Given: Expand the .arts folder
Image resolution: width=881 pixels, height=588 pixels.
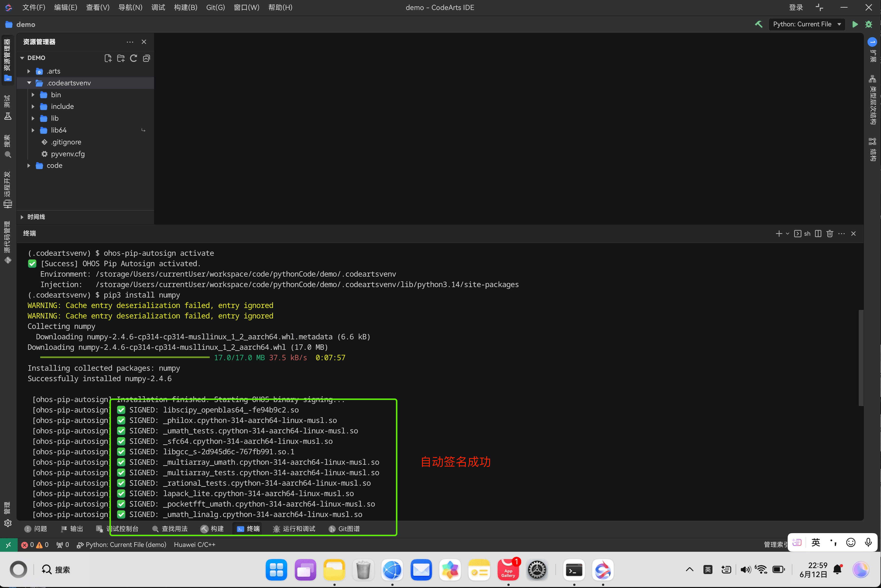Looking at the screenshot, I should pos(29,71).
